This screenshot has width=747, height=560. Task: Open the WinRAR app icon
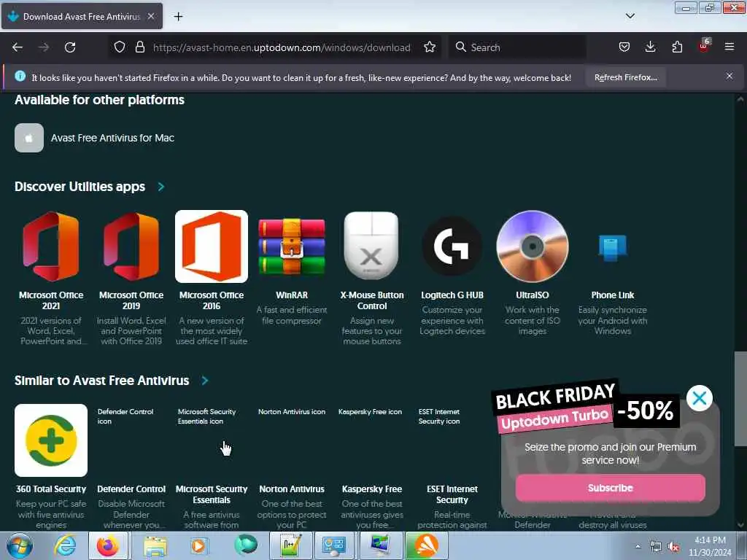click(x=292, y=246)
